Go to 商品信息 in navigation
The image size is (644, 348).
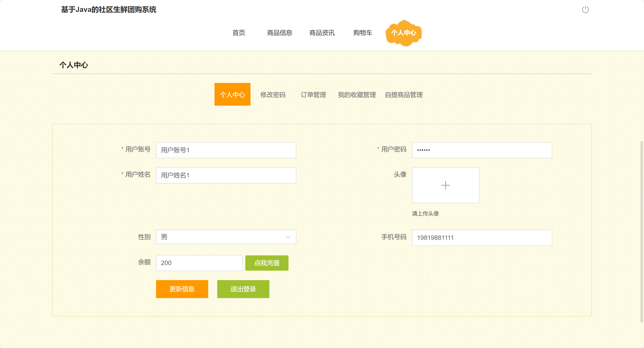pos(280,33)
